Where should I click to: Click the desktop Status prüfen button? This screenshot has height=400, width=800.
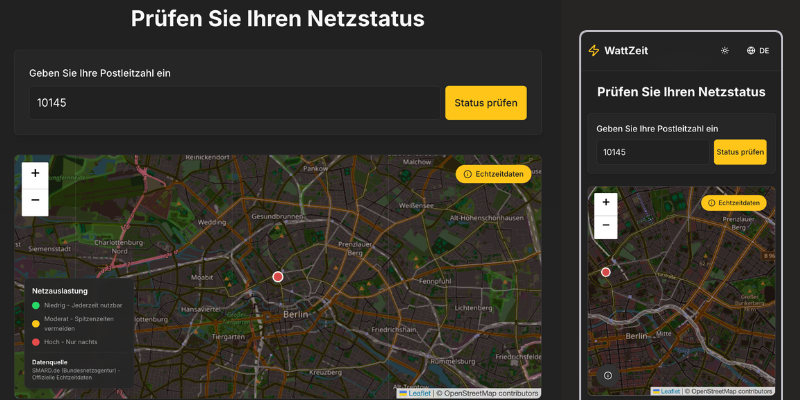click(486, 103)
